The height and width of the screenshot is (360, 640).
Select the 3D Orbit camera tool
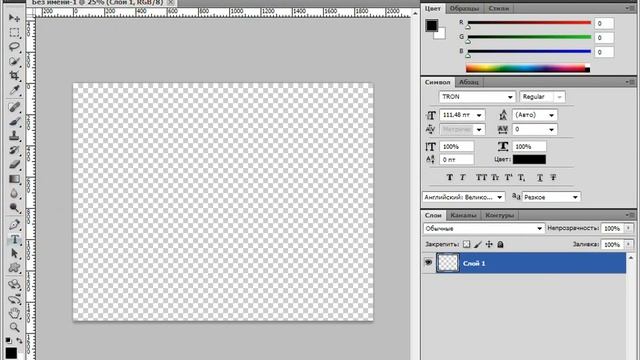(14, 299)
